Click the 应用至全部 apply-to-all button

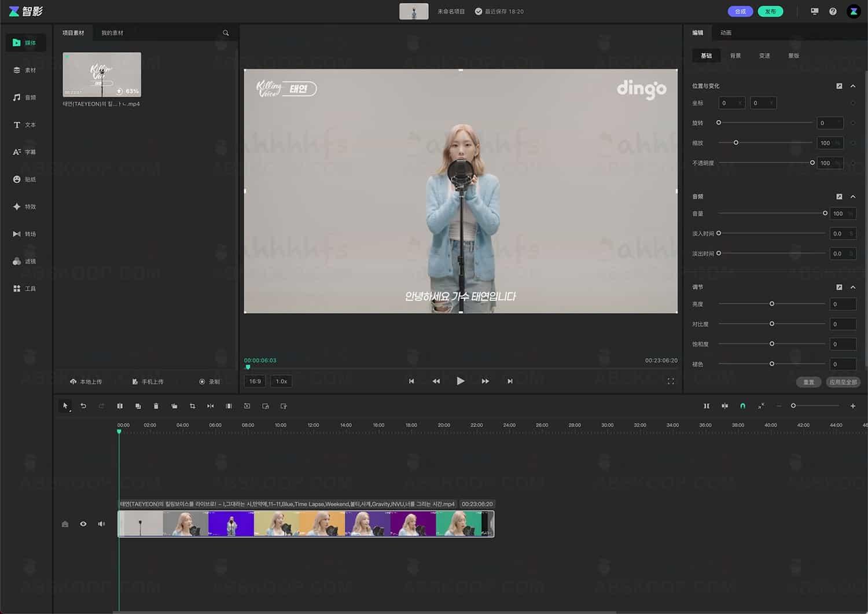tap(843, 382)
